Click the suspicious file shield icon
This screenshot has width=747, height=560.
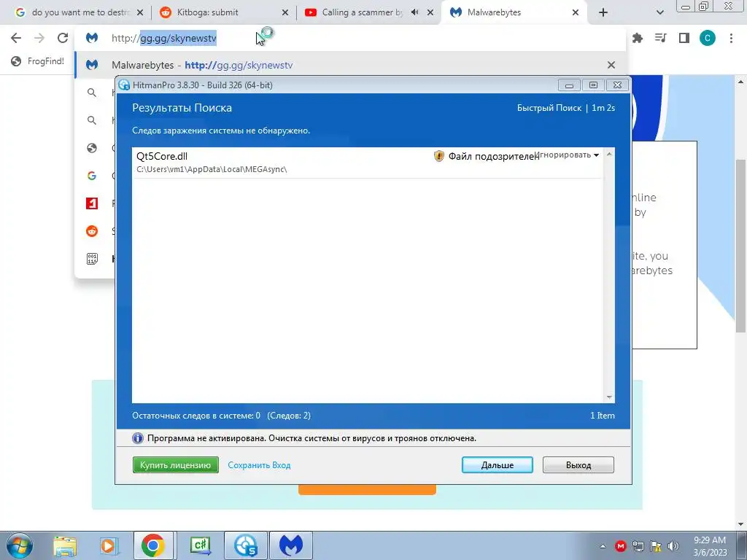pos(438,156)
